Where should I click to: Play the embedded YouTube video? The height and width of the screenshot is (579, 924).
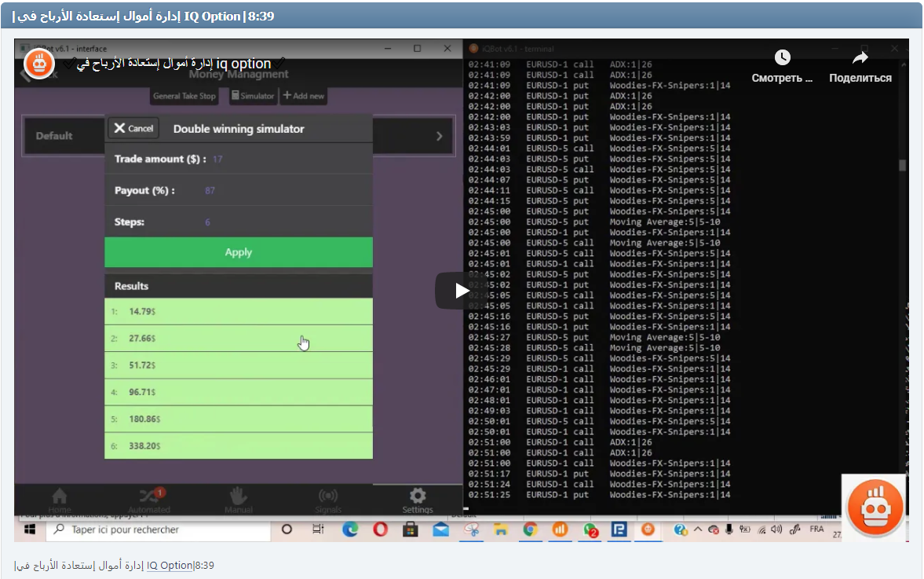click(x=462, y=291)
